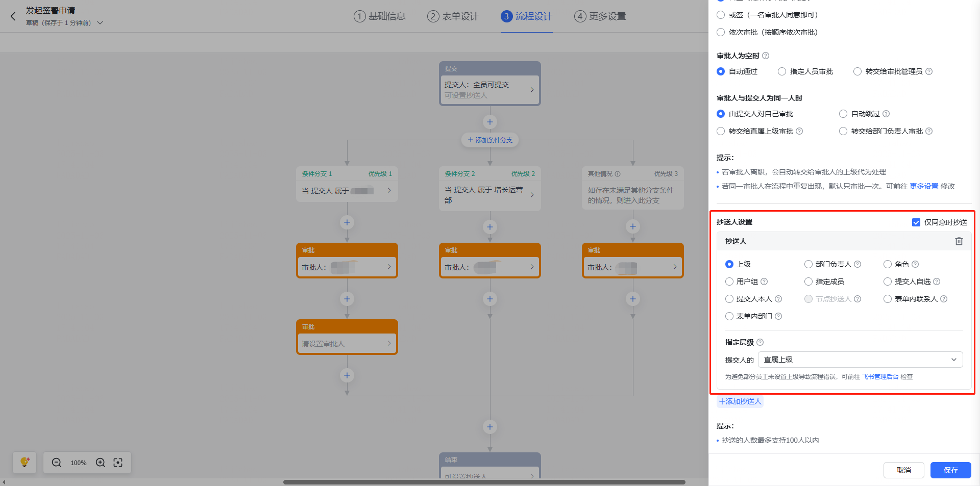This screenshot has height=486, width=980.
Task: Click the horizontal canvas scrollbar
Action: [x=484, y=482]
